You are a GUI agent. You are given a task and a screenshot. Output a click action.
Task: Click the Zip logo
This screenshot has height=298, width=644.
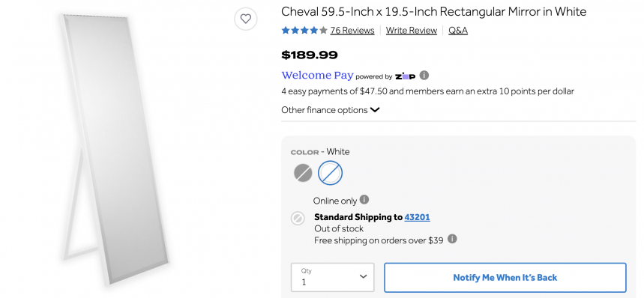(x=405, y=76)
